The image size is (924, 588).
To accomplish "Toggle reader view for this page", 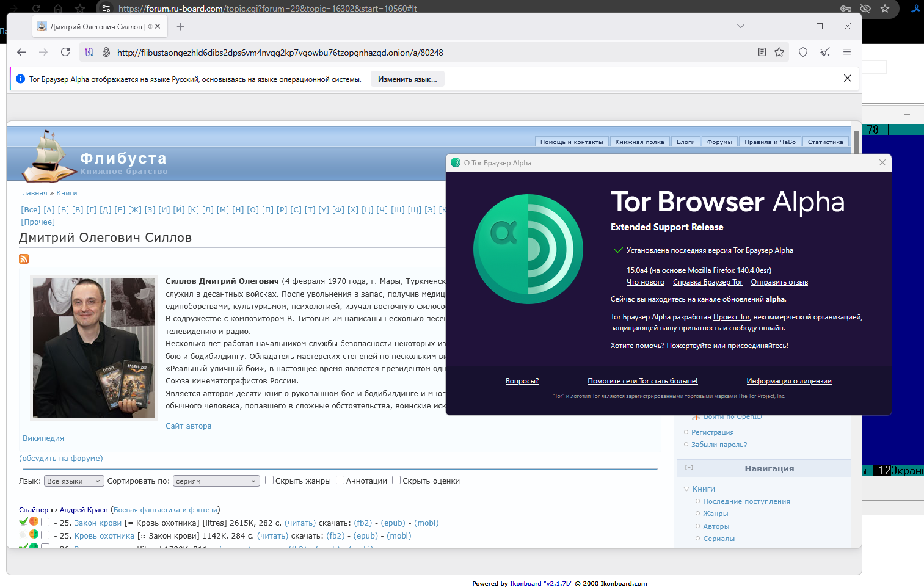I will click(x=762, y=53).
